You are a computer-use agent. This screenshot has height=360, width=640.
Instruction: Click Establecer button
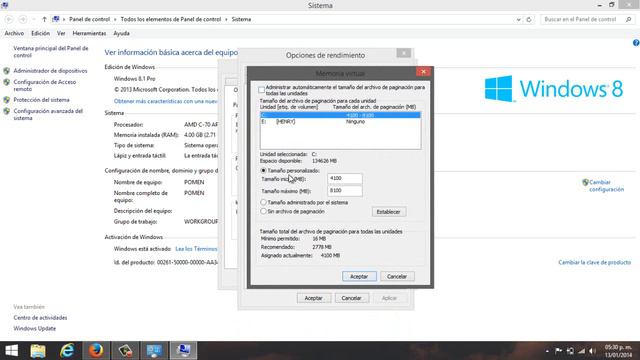pyautogui.click(x=389, y=212)
